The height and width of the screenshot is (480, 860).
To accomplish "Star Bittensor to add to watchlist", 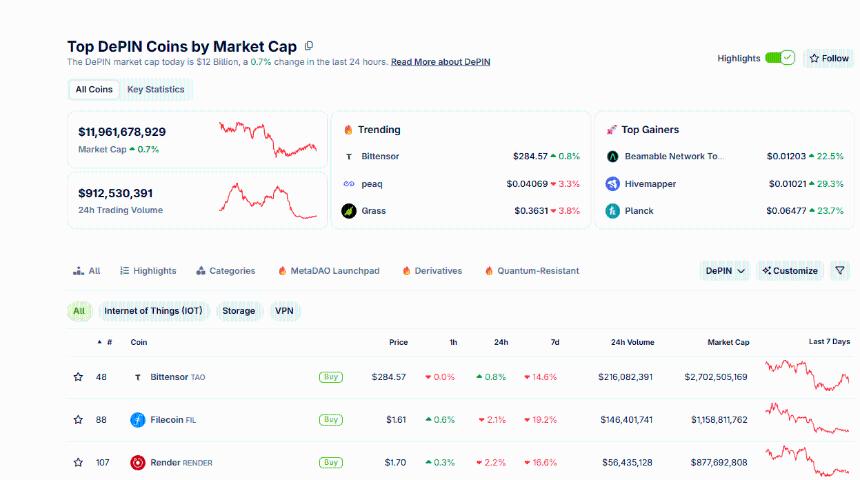I will [78, 377].
